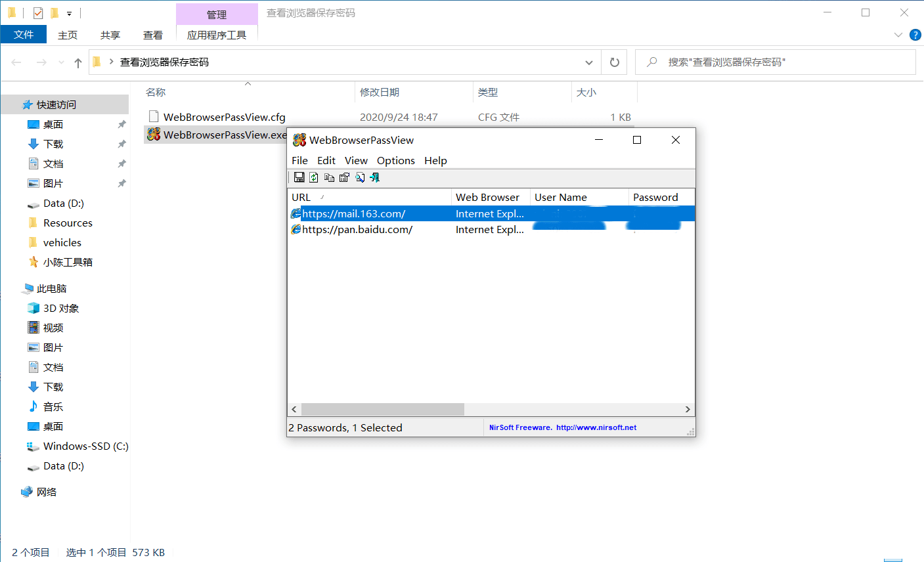Switch to the 共享 ribbon tab
This screenshot has height=562, width=924.
pos(110,35)
